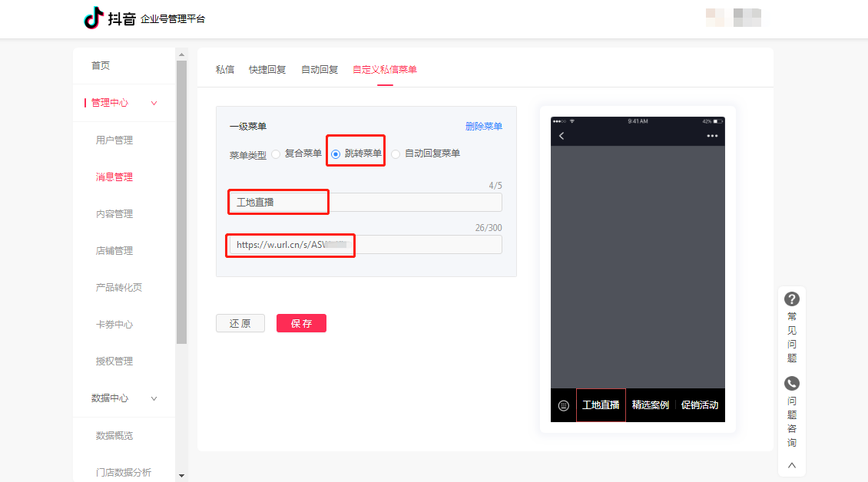Click the URL input field

tap(366, 245)
